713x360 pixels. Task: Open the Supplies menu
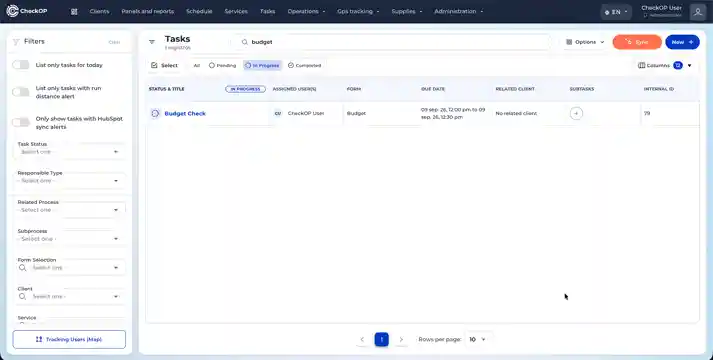407,11
